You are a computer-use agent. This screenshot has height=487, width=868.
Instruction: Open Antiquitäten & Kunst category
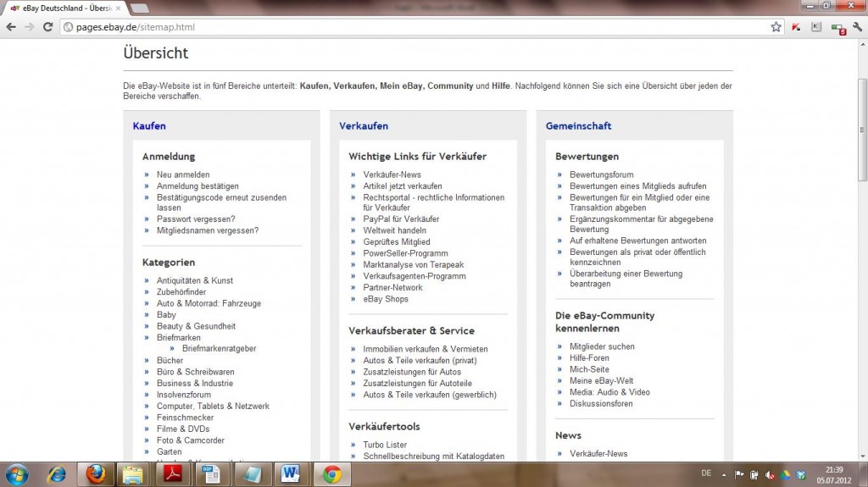tap(195, 280)
